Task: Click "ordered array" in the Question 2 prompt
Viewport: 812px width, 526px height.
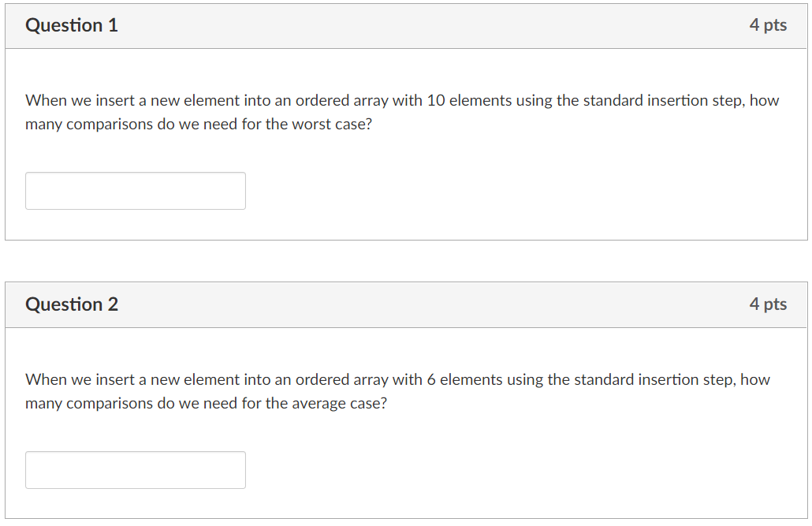Action: click(x=342, y=379)
